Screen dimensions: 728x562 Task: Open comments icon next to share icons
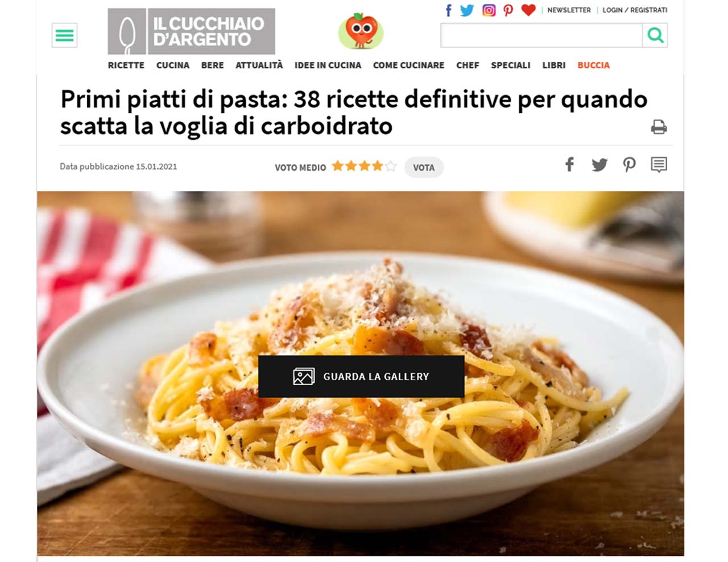tap(659, 165)
